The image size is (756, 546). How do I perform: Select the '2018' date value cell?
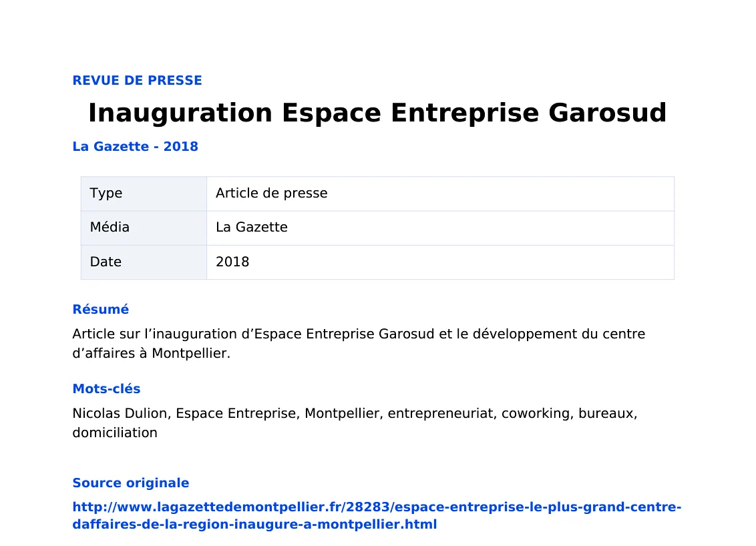coord(440,262)
